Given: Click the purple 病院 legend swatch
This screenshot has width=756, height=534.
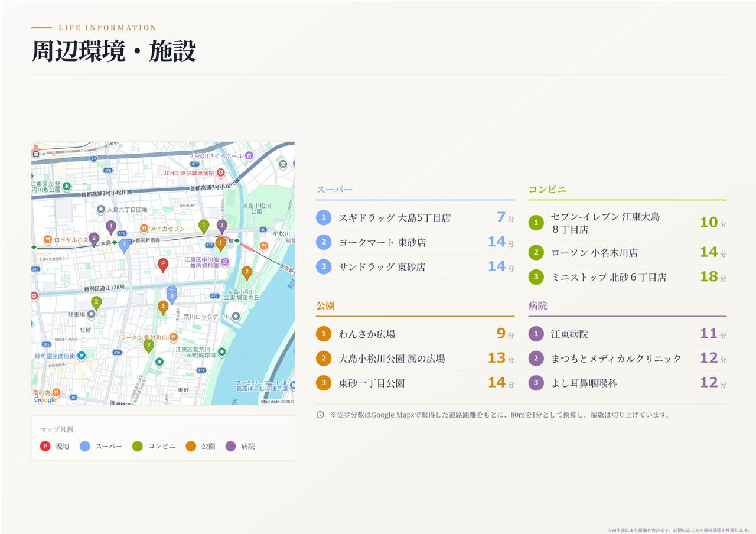Looking at the screenshot, I should click(230, 446).
